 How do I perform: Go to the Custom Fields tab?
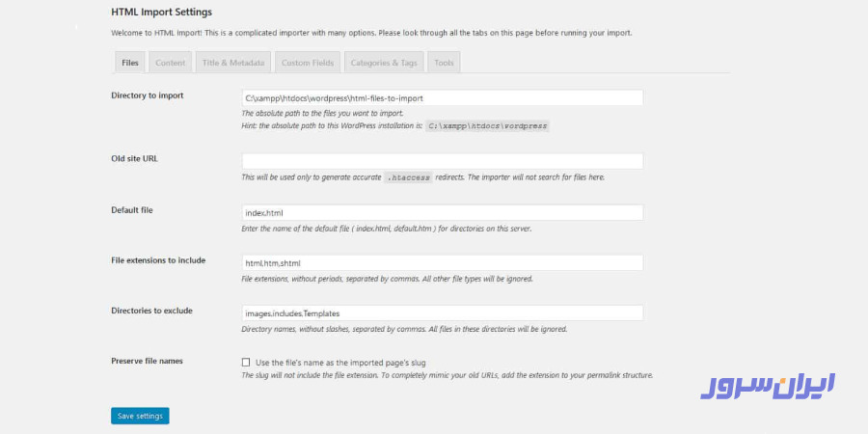[308, 63]
